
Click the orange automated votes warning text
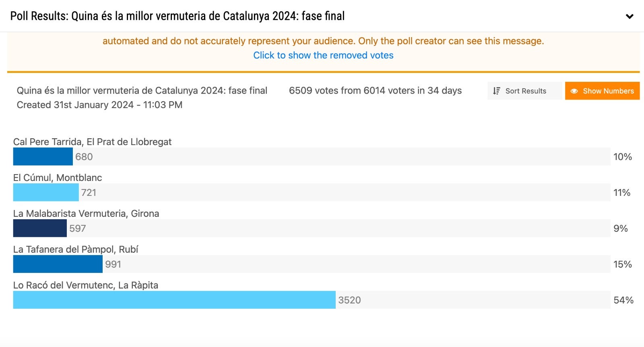point(323,41)
